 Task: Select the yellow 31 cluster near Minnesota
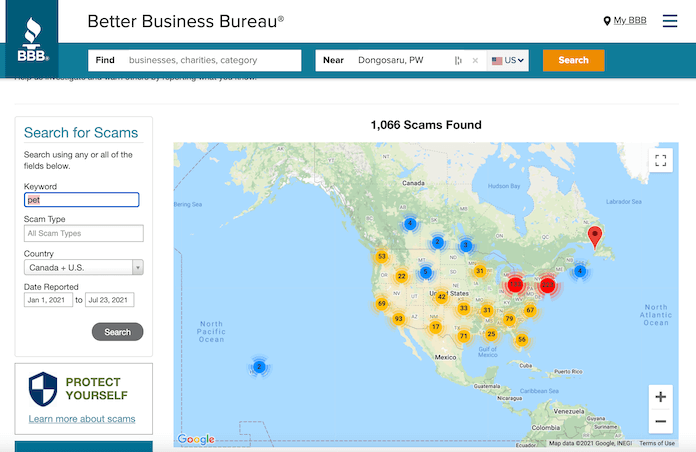point(479,271)
